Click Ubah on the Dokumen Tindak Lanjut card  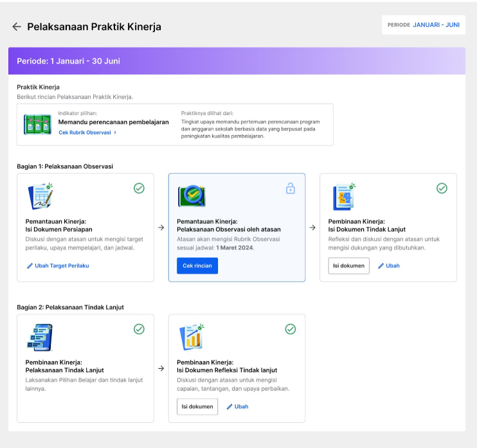tap(389, 266)
